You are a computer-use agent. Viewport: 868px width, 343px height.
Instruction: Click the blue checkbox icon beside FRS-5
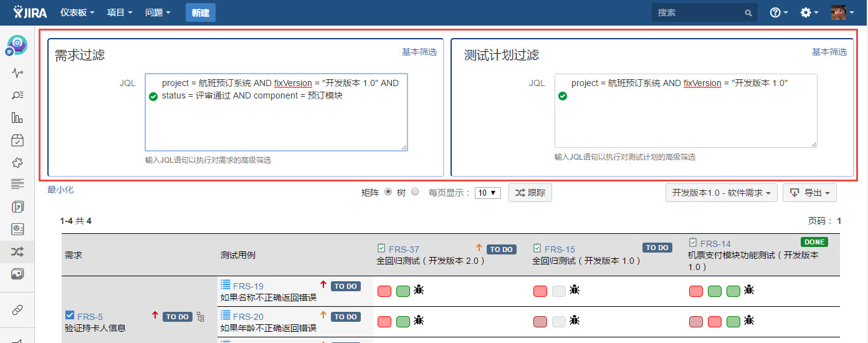tap(70, 316)
